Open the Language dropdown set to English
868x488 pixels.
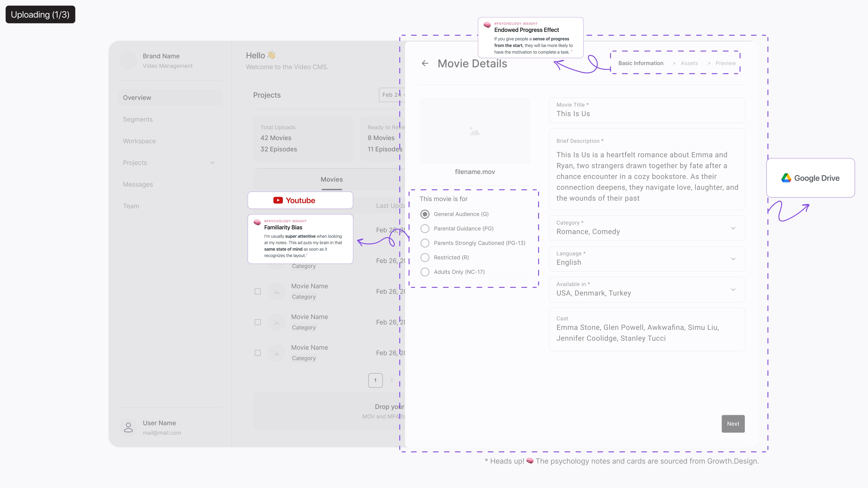(x=647, y=259)
